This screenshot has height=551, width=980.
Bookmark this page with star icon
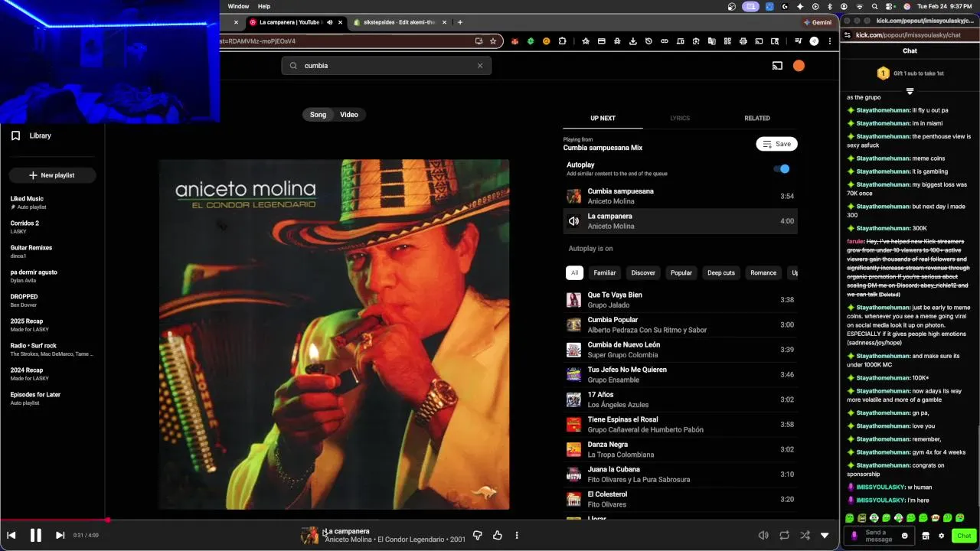pos(493,41)
